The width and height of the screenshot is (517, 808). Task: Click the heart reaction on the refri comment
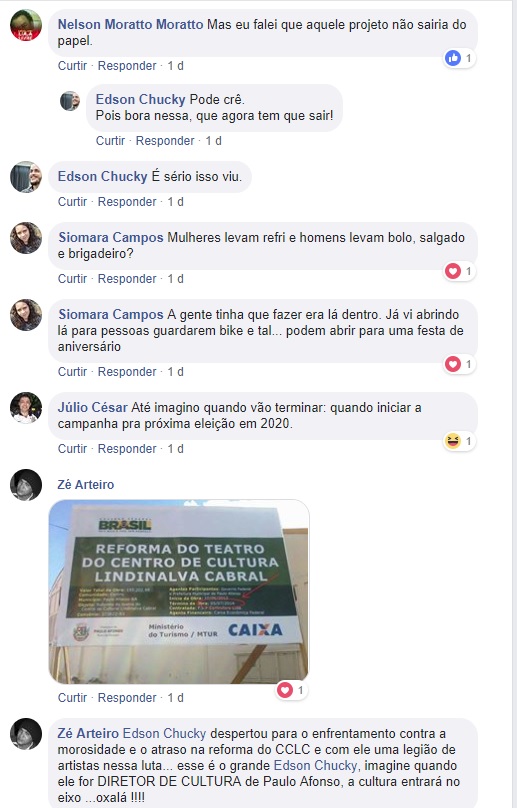[453, 271]
